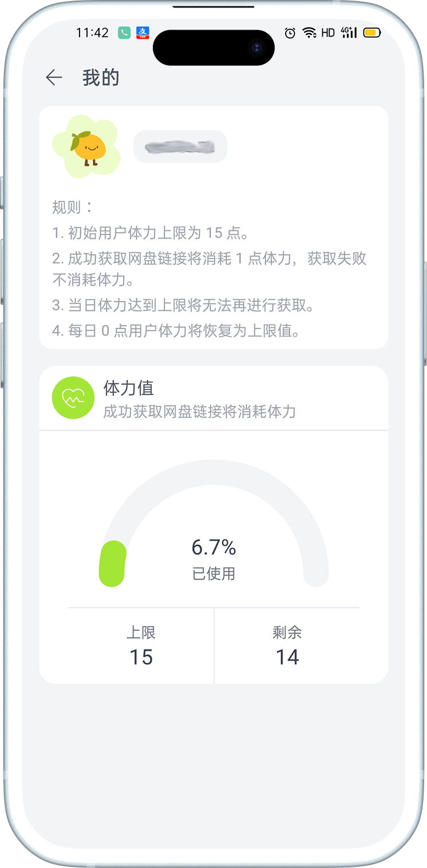Tap the 体力值 section heading

(128, 388)
